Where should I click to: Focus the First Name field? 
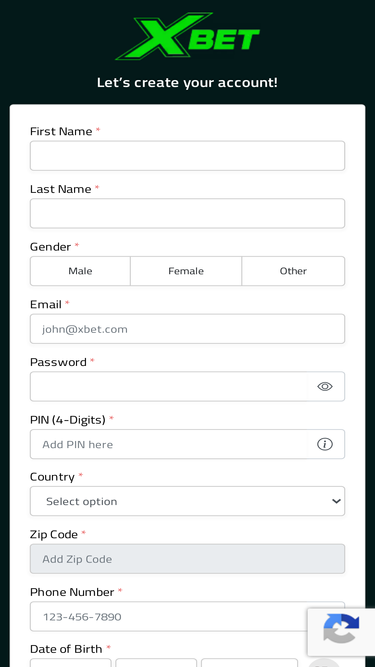[188, 156]
